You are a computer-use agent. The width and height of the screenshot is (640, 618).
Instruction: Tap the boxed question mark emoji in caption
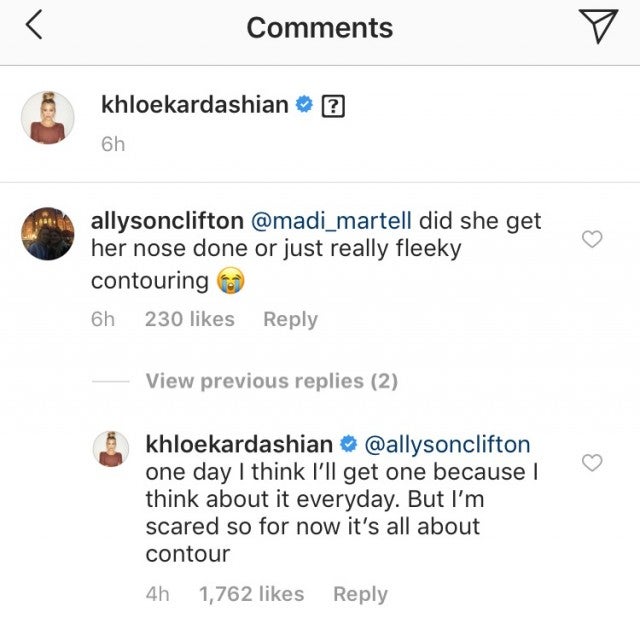(332, 106)
